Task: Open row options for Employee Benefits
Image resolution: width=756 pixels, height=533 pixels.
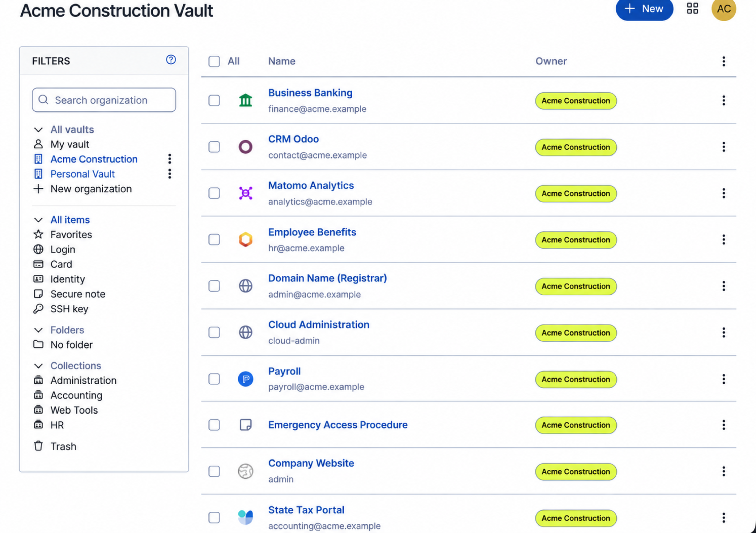Action: tap(724, 240)
